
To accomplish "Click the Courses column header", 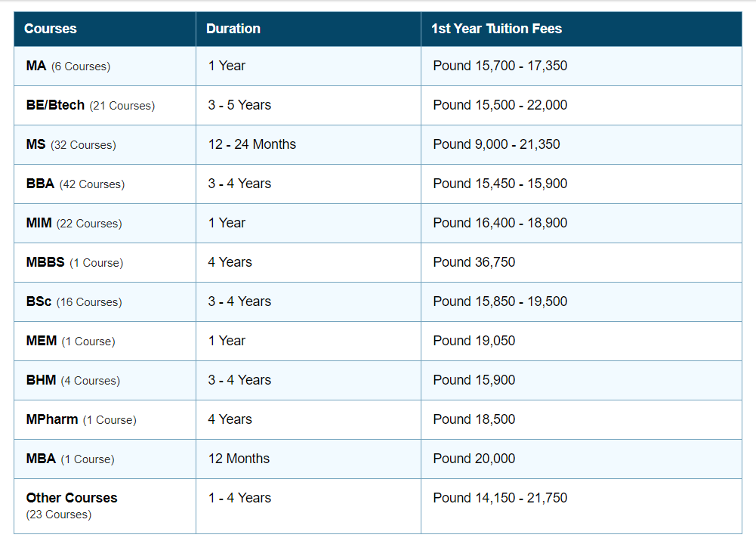I will pyautogui.click(x=51, y=29).
